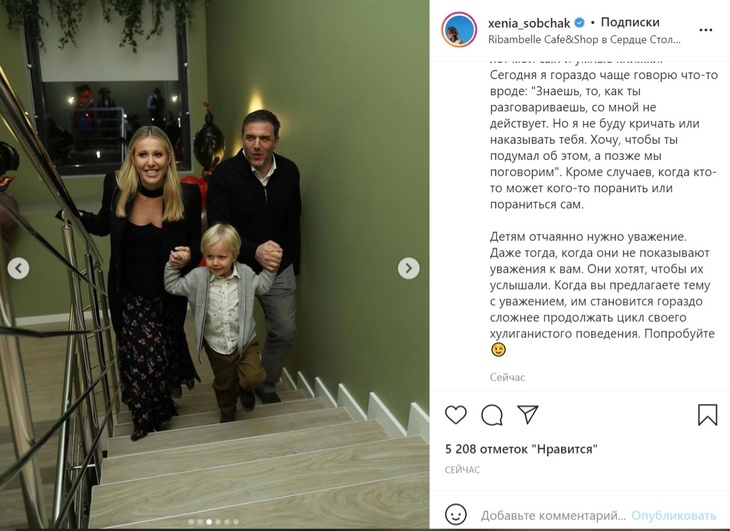Click the xenia_sobchak username link

529,23
